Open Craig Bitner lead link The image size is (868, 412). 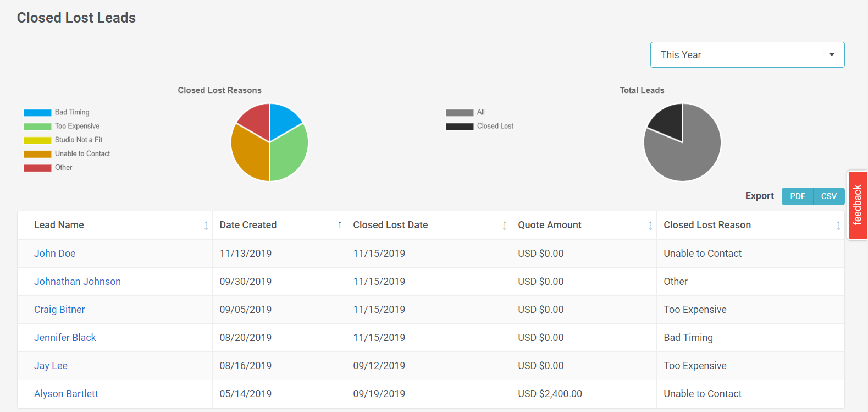click(59, 310)
